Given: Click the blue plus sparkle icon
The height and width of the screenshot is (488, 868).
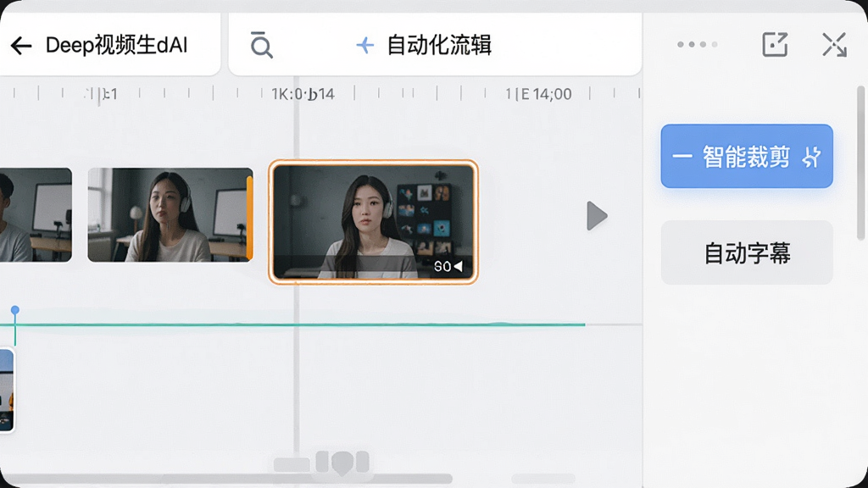Looking at the screenshot, I should pyautogui.click(x=364, y=45).
